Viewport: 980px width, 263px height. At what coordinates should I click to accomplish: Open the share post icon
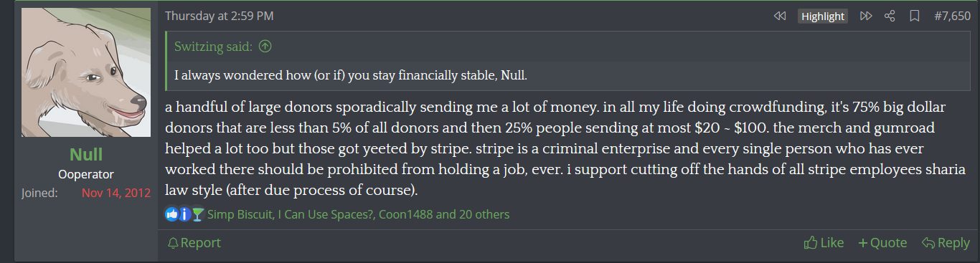[x=890, y=16]
